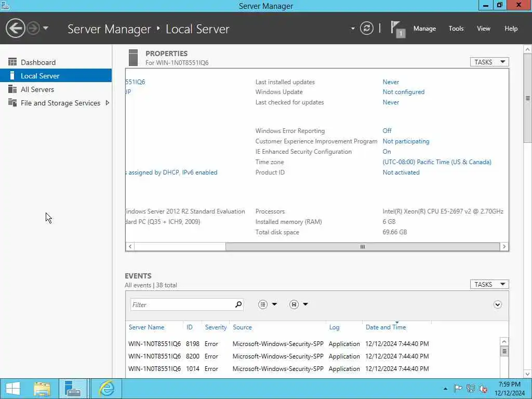Image resolution: width=532 pixels, height=399 pixels.
Task: Open the dropdown arrow left of refresh
Action: (353, 29)
